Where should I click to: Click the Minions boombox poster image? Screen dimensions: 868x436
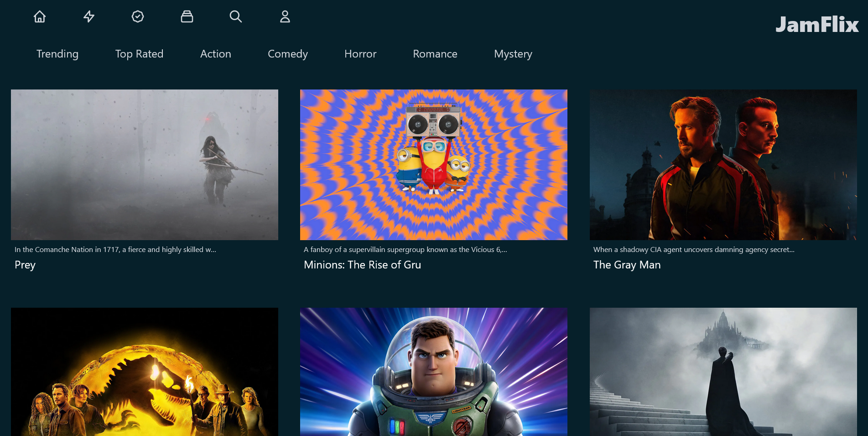pos(434,165)
